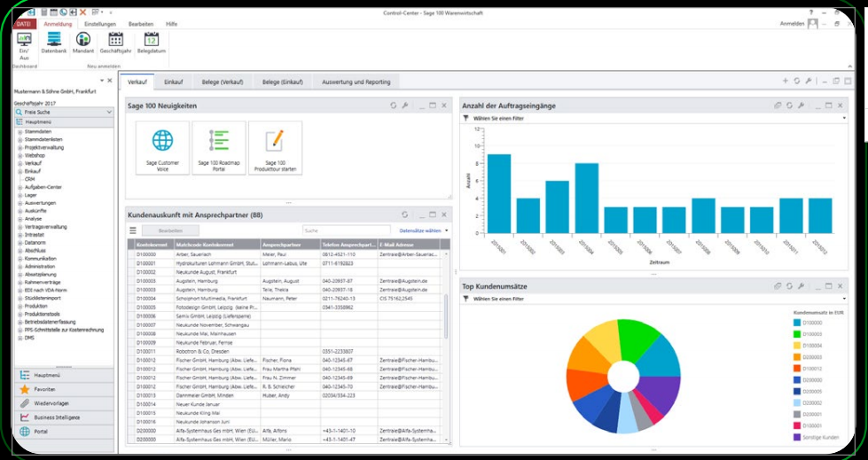This screenshot has height=460, width=868.
Task: Click the tallest bar 2015001 in chart
Action: click(499, 193)
